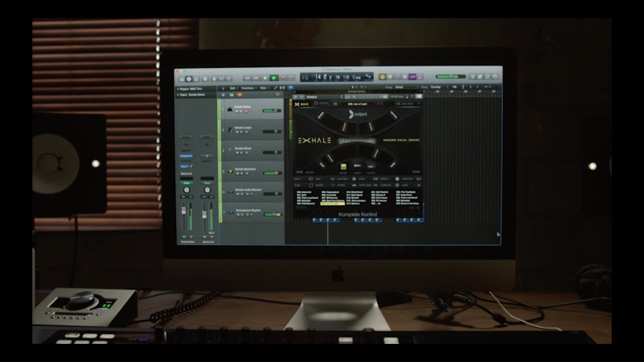The image size is (644, 362).
Task: Click the Exhale preset name display
Action: click(x=358, y=104)
